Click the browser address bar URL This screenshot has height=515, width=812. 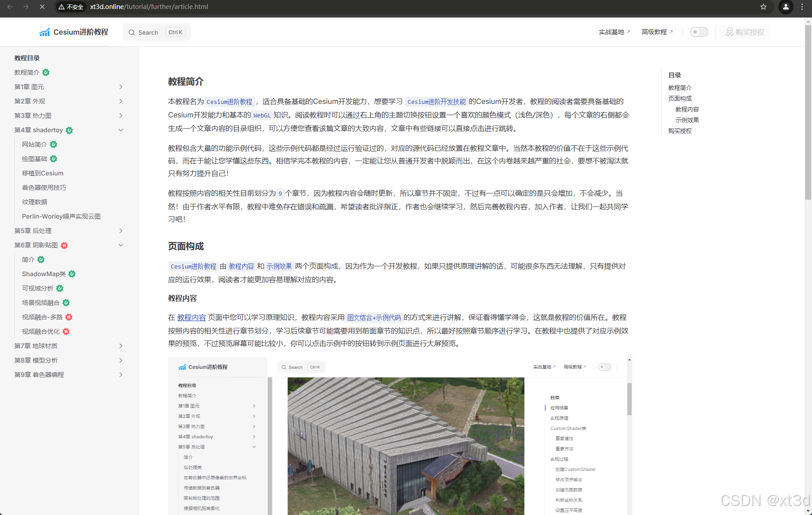(x=149, y=7)
